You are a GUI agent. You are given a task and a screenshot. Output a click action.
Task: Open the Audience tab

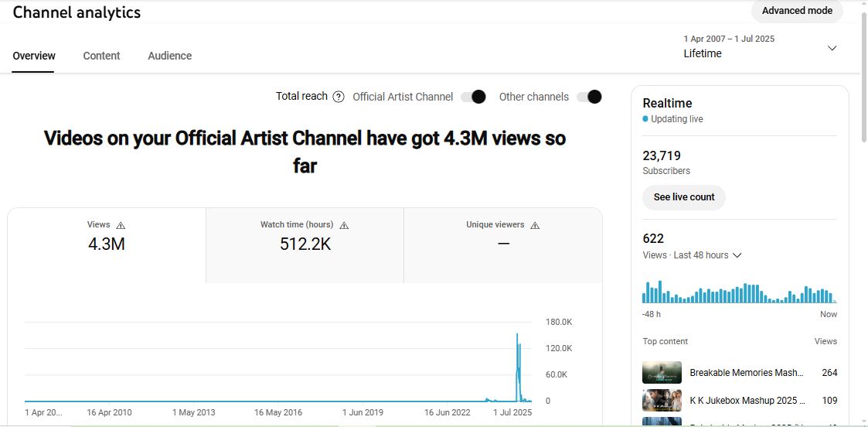pyautogui.click(x=169, y=56)
